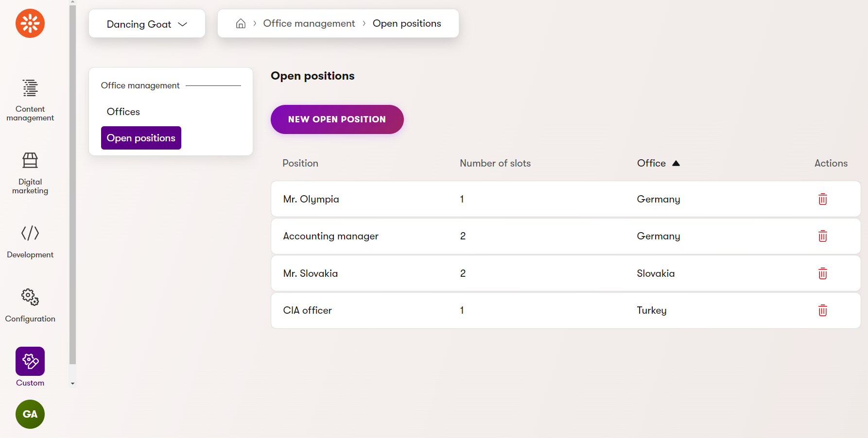
Task: Open the Development section
Action: click(x=30, y=241)
